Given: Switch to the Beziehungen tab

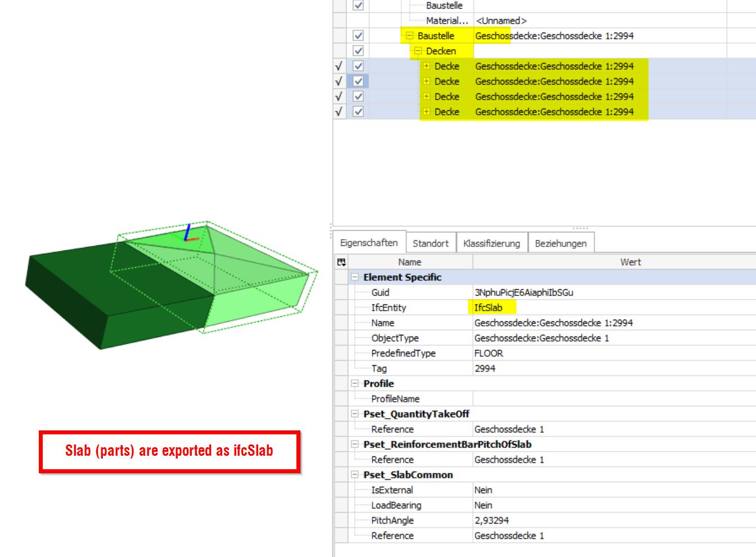Looking at the screenshot, I should pyautogui.click(x=561, y=242).
